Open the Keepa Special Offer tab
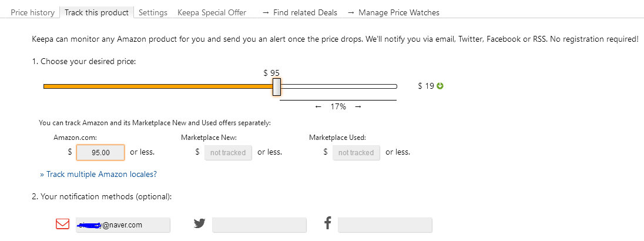 (212, 12)
